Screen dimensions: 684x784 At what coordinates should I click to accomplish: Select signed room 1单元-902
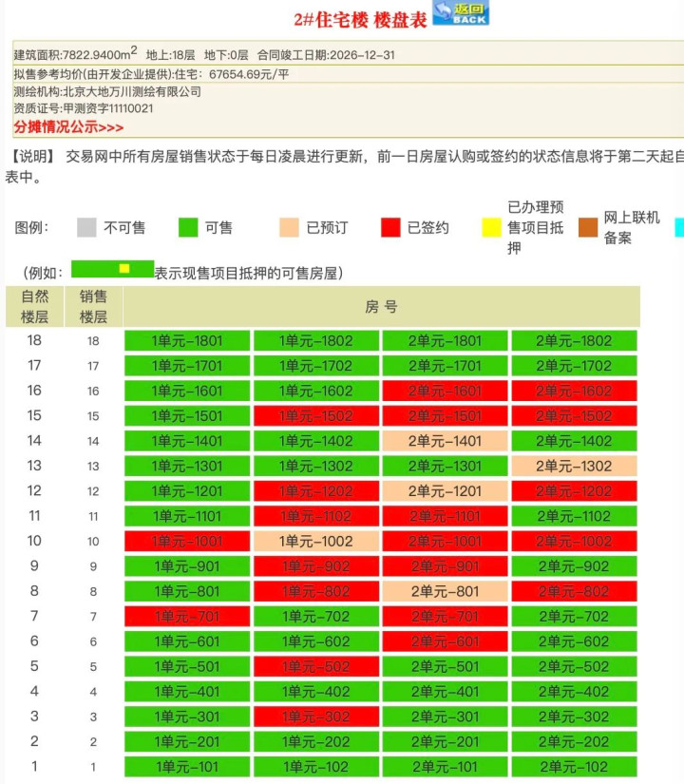point(316,566)
